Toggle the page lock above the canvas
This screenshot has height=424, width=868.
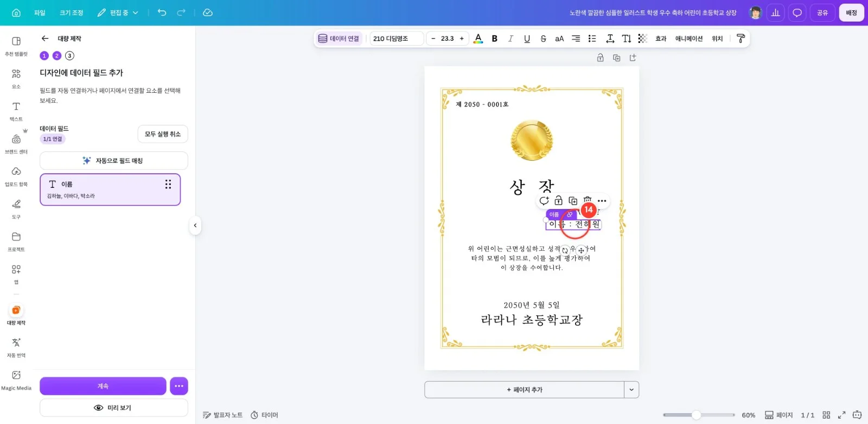point(600,58)
